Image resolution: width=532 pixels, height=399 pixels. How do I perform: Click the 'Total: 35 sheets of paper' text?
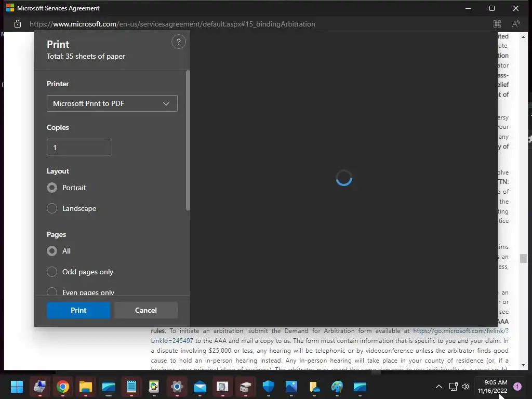coord(86,56)
